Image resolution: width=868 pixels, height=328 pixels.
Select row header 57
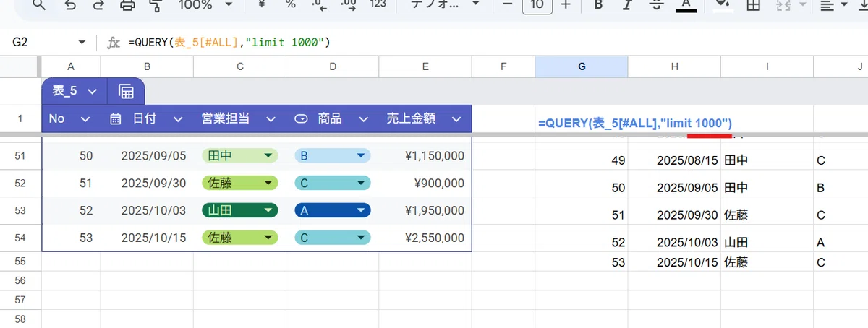point(20,299)
